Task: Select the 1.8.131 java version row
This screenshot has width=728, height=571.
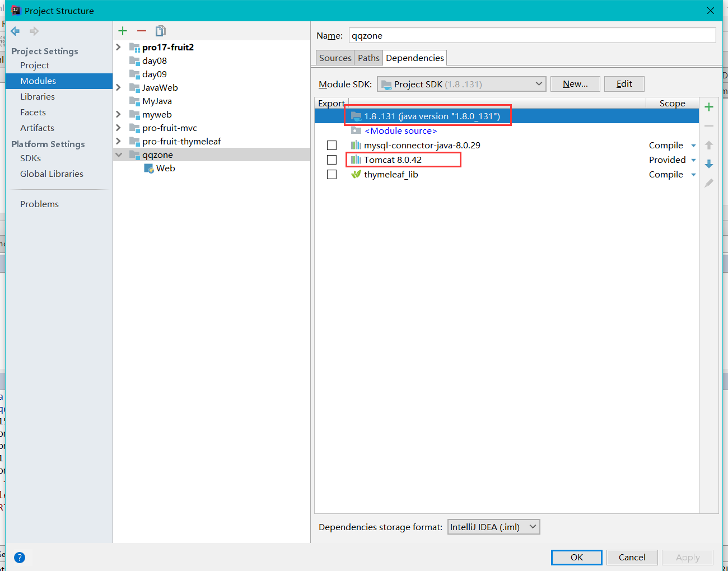Action: point(507,116)
